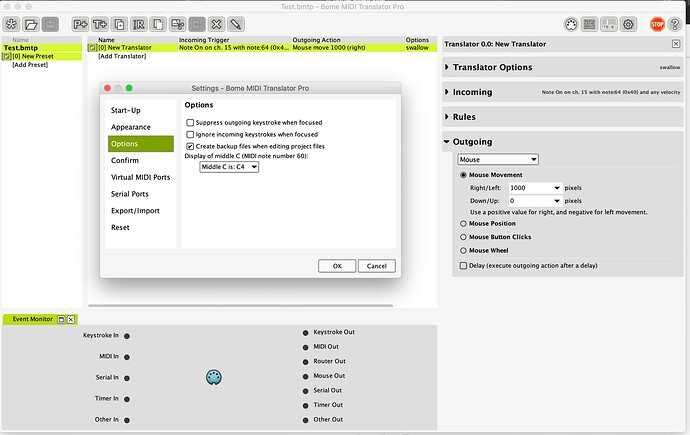Click [Add Translator] in the translator list
The width and height of the screenshot is (690, 435).
click(x=122, y=56)
